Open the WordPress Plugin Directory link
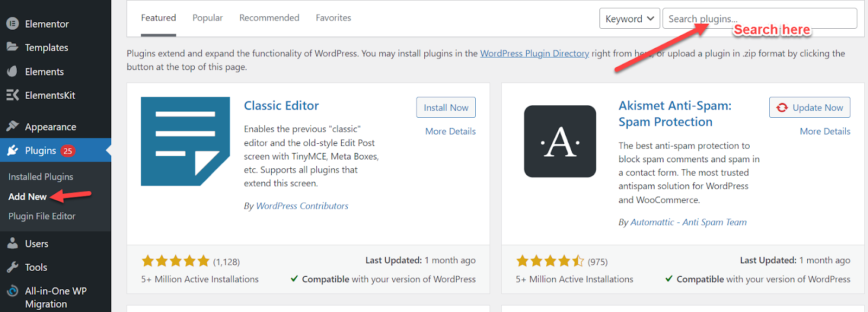This screenshot has width=868, height=312. [x=534, y=53]
